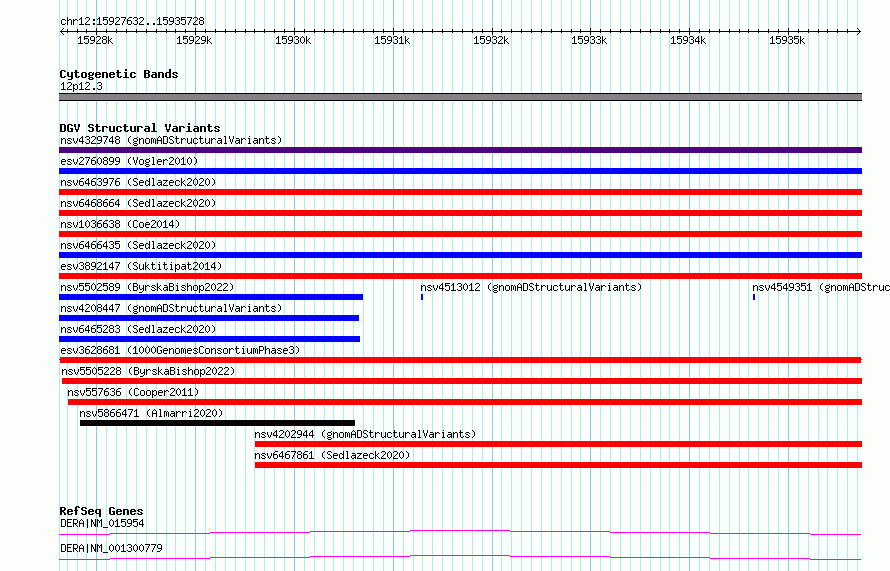This screenshot has height=571, width=890.
Task: Select the red nsv557636 variant bar
Action: point(465,402)
